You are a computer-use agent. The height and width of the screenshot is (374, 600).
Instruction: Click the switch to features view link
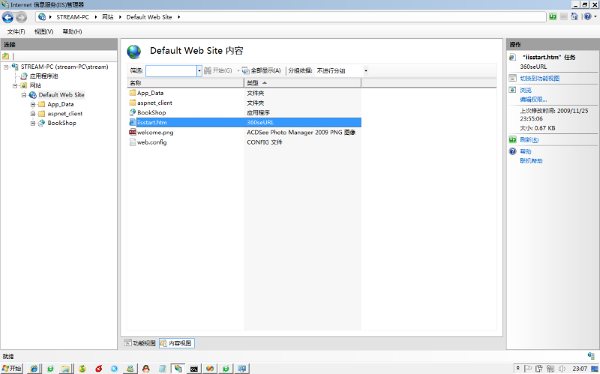tap(540, 78)
